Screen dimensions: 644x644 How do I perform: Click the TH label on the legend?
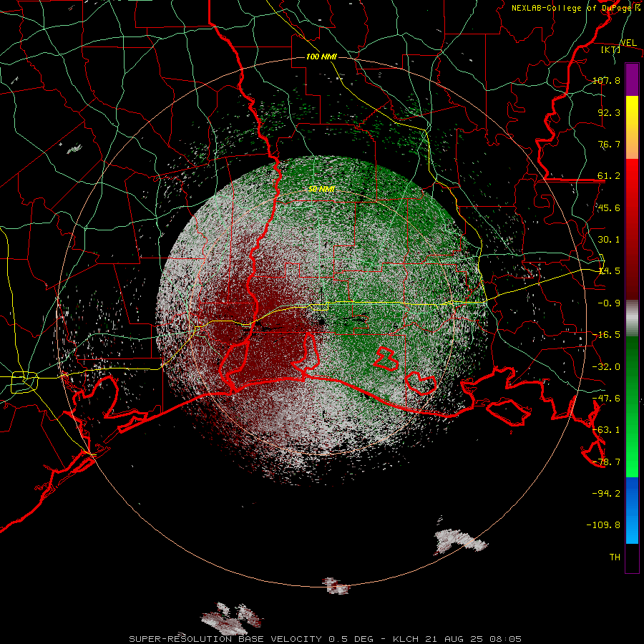pos(615,557)
